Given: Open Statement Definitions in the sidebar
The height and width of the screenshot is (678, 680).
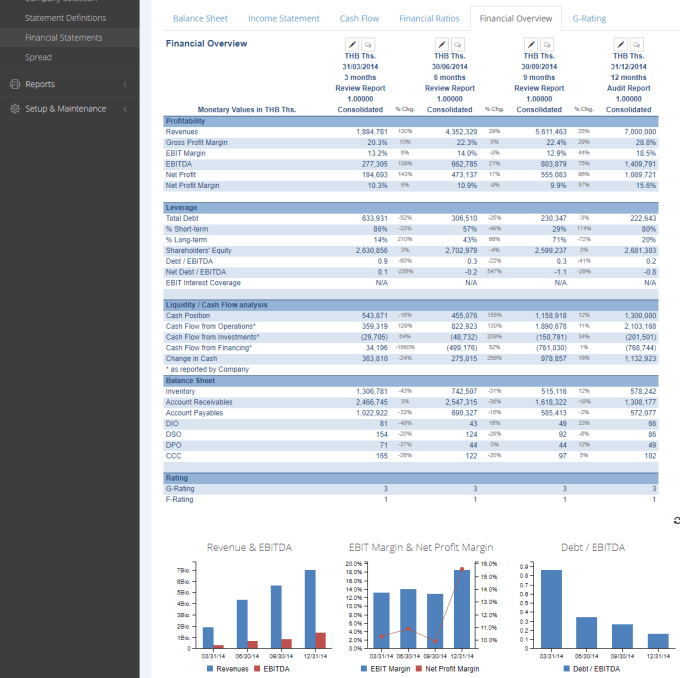Looking at the screenshot, I should coord(65,18).
